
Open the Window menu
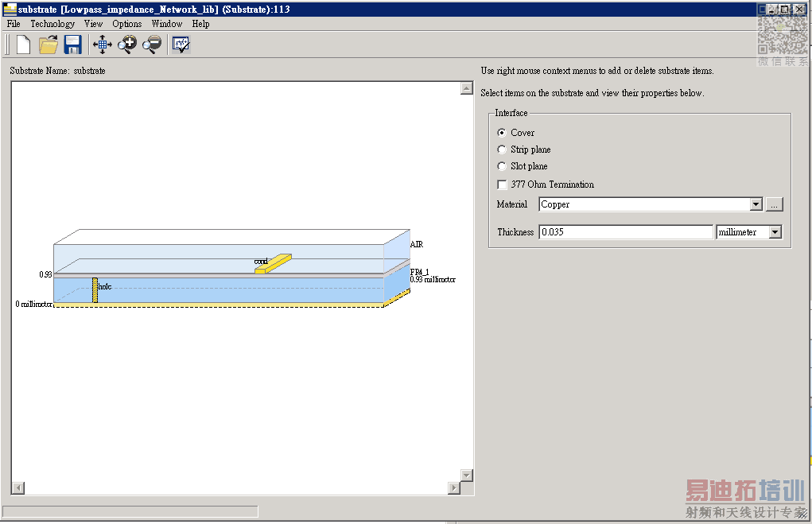pyautogui.click(x=167, y=24)
